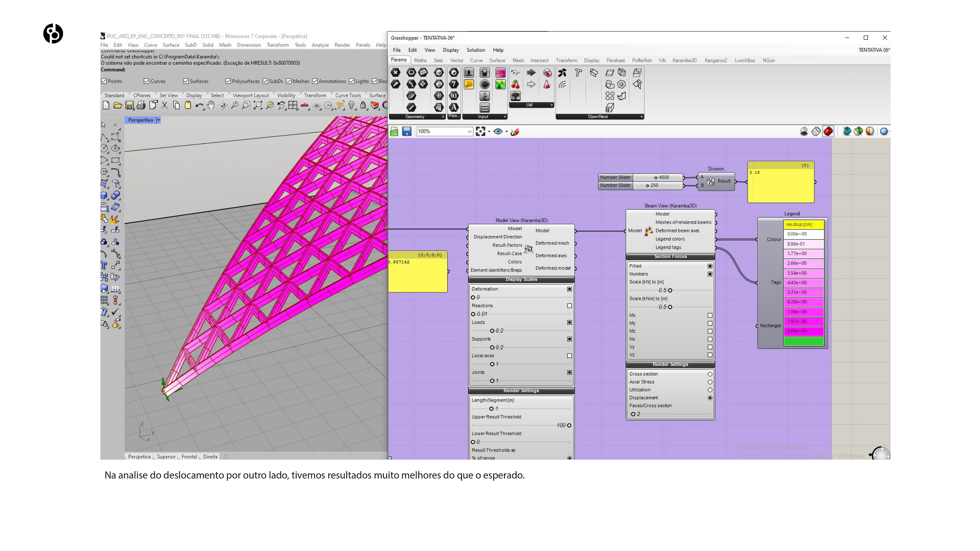Click Grasshopper open file icon
The height and width of the screenshot is (551, 980).
394,132
